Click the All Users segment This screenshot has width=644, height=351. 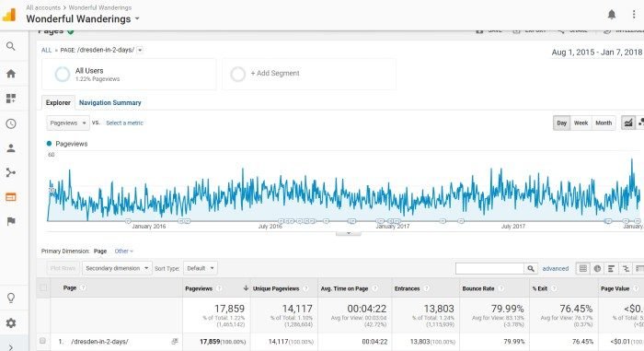(x=129, y=74)
